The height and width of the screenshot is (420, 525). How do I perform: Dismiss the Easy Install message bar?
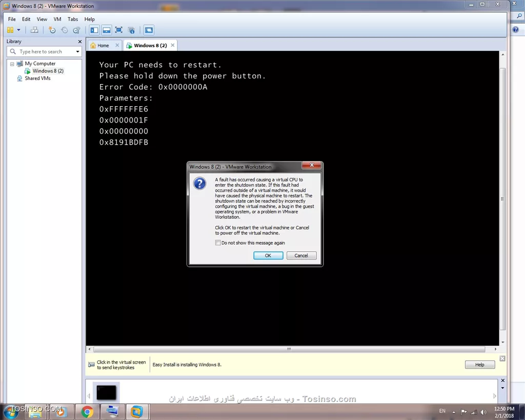point(502,358)
